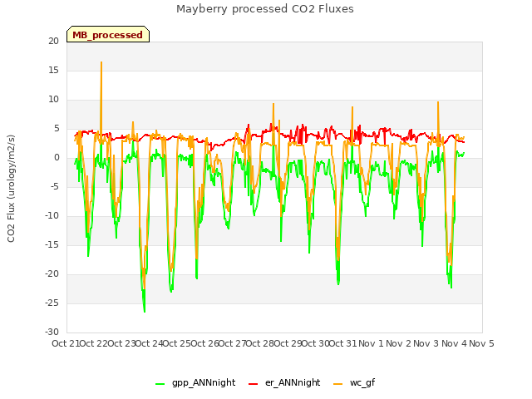Click the Oct 24 x-axis label
Screen dimensions: 532x399
149,343
